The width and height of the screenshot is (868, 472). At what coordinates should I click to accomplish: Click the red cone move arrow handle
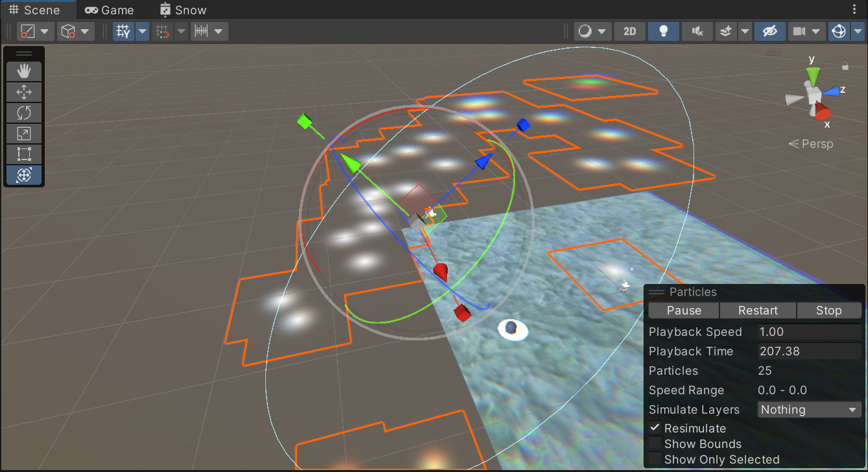[441, 272]
